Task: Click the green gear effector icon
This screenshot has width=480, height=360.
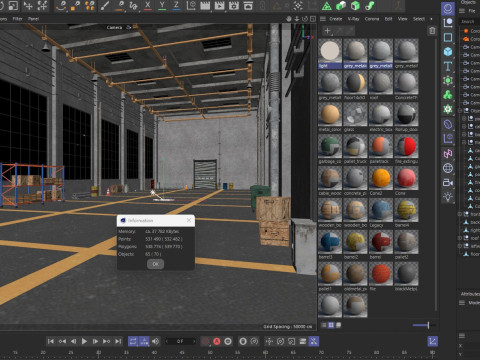Action: tap(448, 109)
